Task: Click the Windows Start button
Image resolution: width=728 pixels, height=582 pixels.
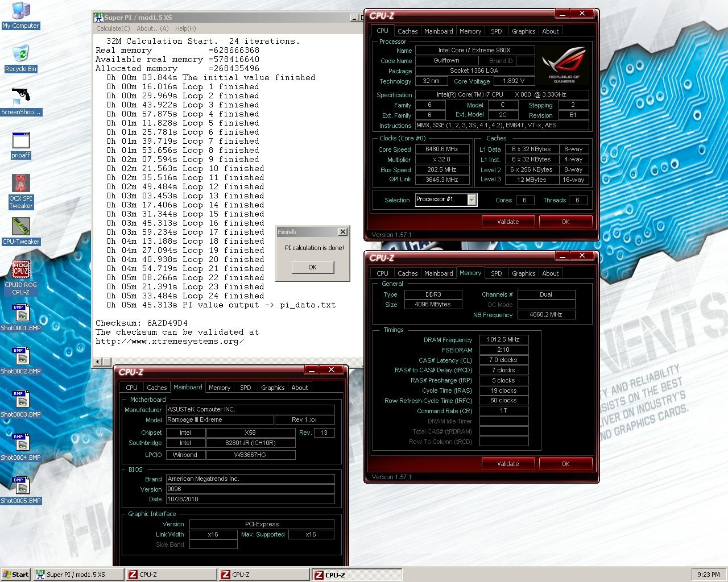Action: pos(15,575)
